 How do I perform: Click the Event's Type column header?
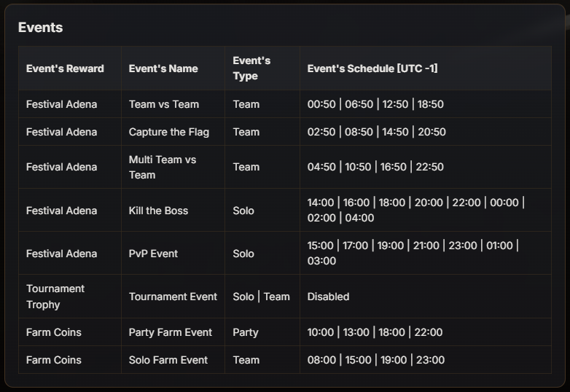[x=251, y=68]
